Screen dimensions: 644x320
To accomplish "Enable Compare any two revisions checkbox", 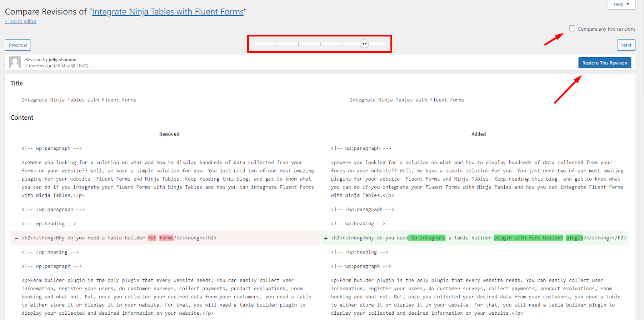I will (572, 29).
